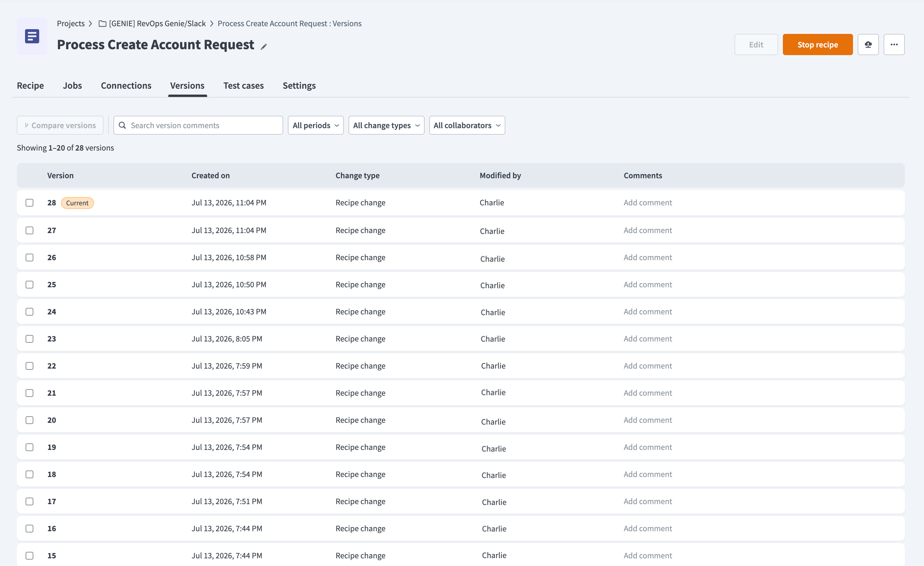The height and width of the screenshot is (566, 924).
Task: Click date Jul 13, 2026, 7:51 PM
Action: pyautogui.click(x=227, y=501)
